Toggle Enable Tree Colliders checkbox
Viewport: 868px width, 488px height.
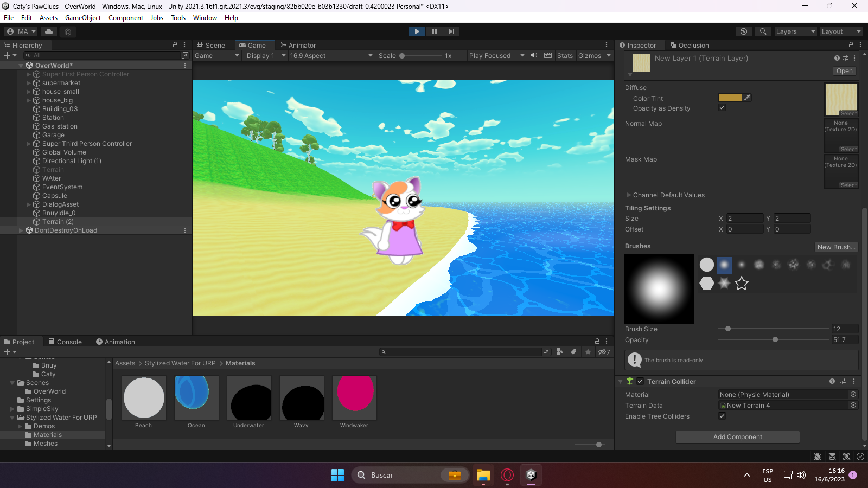722,416
